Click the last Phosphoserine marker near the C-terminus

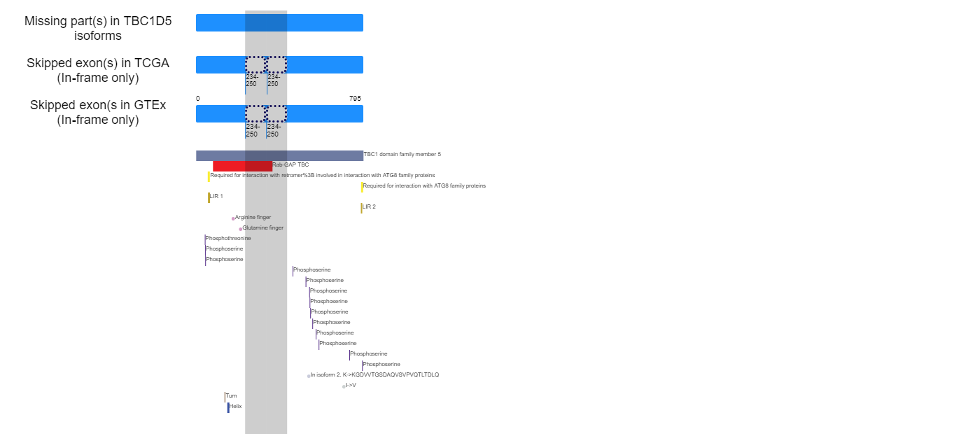pyautogui.click(x=362, y=365)
